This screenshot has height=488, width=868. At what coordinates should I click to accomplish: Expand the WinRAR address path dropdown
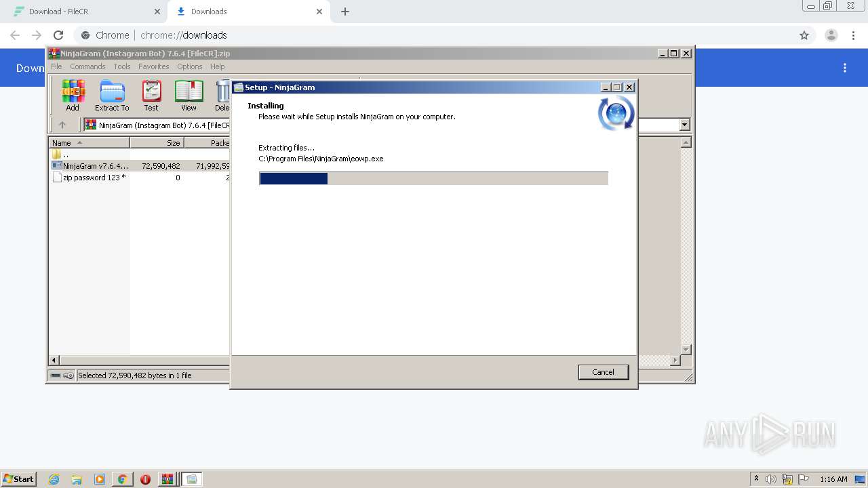point(684,125)
